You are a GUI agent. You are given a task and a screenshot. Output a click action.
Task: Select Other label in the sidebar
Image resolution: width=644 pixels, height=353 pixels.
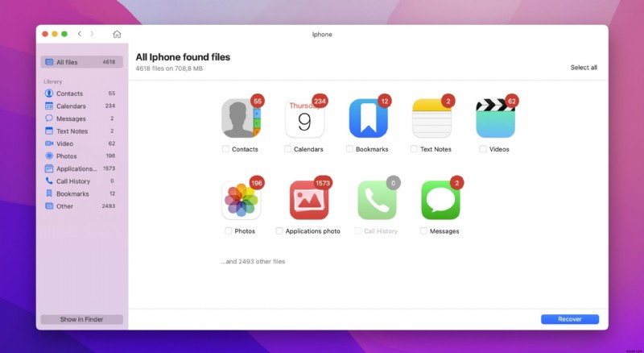(64, 206)
